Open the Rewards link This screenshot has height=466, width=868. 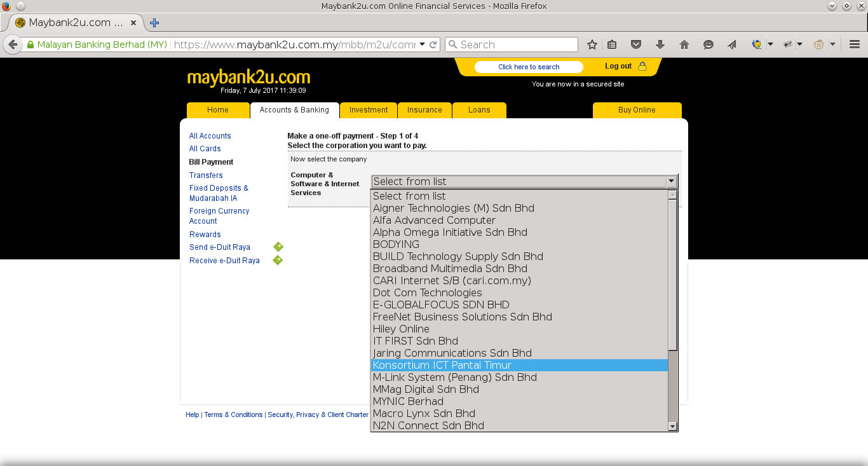(205, 235)
